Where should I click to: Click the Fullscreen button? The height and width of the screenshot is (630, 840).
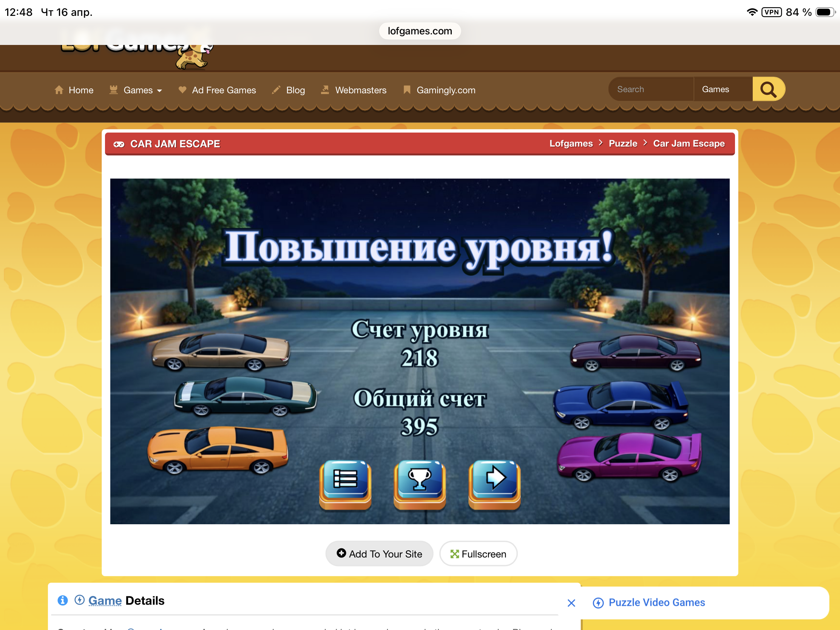click(478, 554)
